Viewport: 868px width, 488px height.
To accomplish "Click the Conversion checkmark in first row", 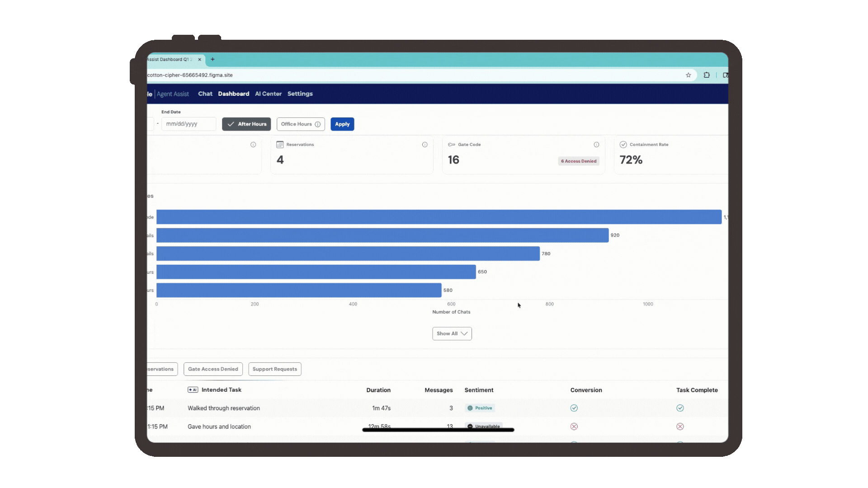I will (574, 408).
